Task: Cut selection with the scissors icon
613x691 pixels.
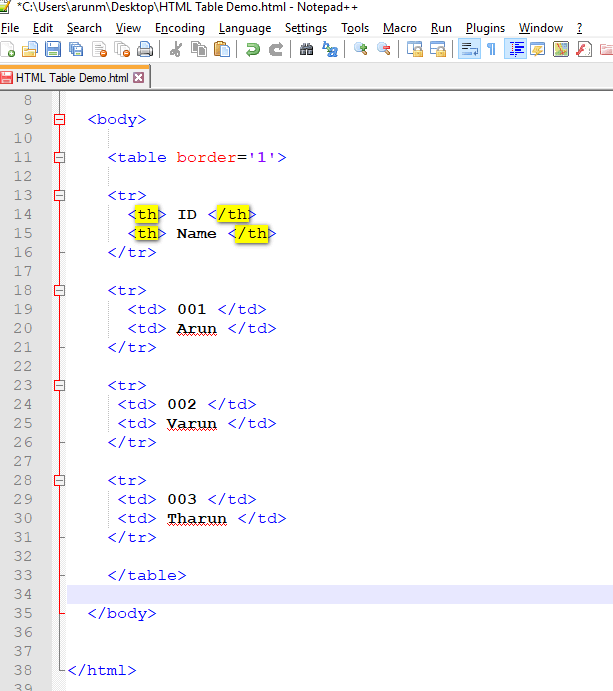Action: 176,49
